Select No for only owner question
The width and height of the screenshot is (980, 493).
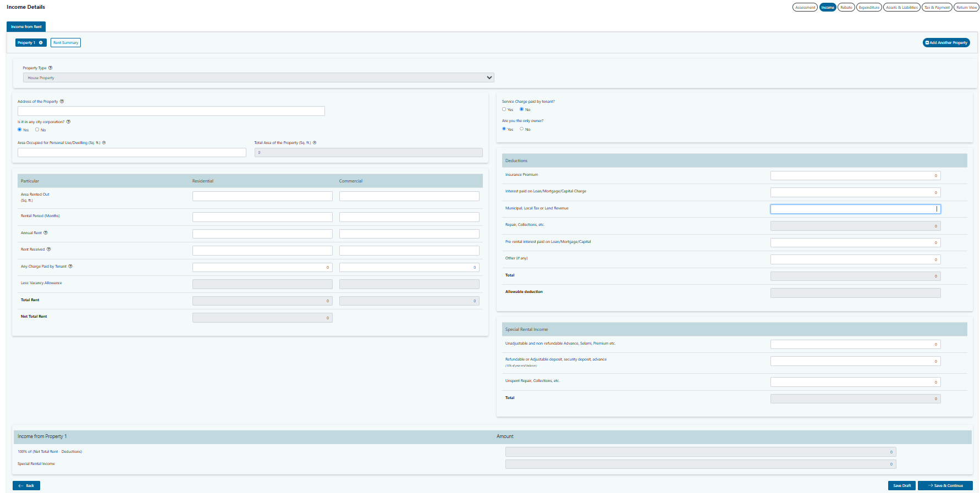(521, 129)
